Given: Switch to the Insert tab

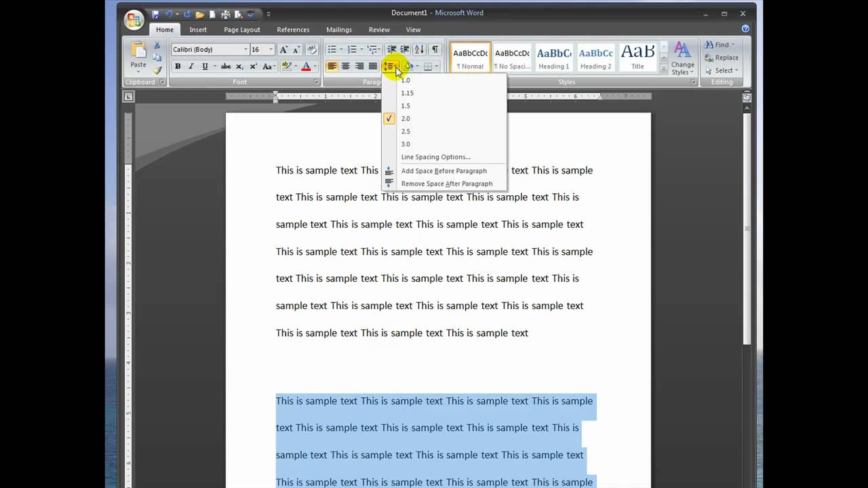Looking at the screenshot, I should click(198, 30).
